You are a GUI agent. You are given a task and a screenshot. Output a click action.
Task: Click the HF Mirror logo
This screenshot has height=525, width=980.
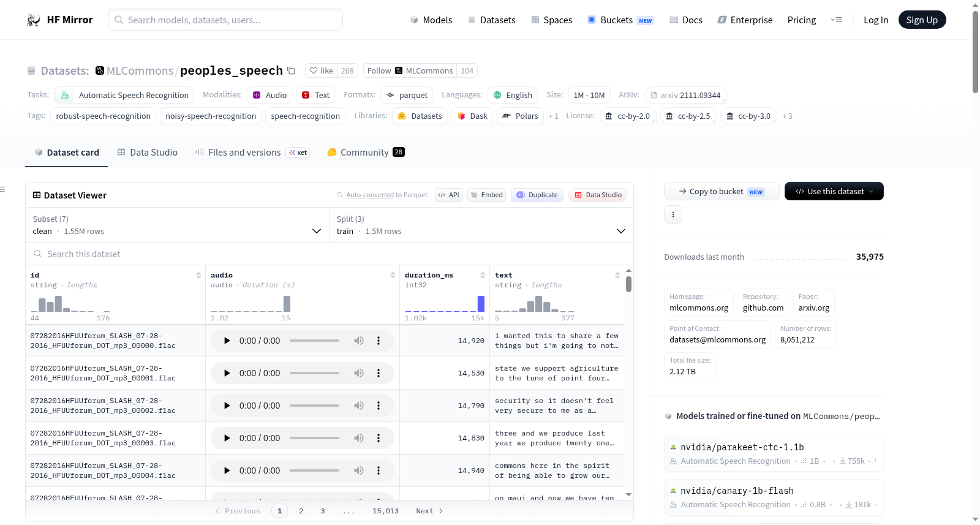[60, 20]
